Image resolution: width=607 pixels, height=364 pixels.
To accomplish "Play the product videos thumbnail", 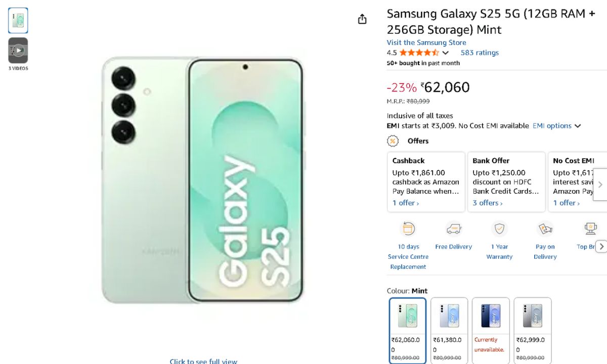I will click(18, 50).
